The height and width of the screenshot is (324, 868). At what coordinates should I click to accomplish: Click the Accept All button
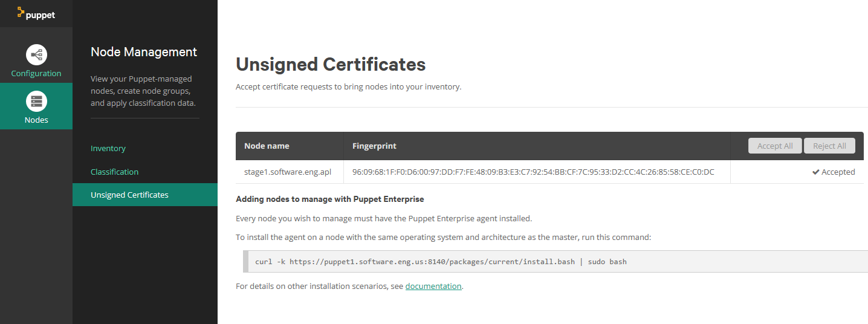775,146
